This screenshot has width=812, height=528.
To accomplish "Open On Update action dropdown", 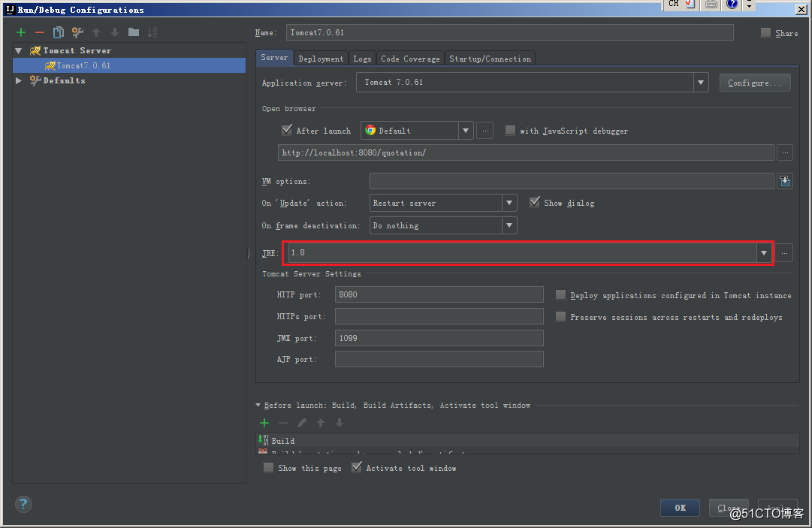I will [509, 203].
